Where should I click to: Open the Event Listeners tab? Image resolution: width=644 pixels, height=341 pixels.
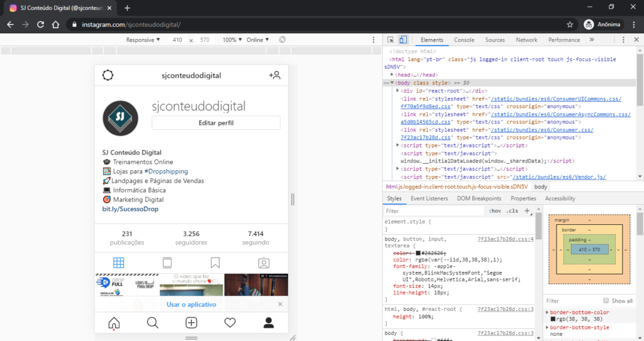[429, 198]
